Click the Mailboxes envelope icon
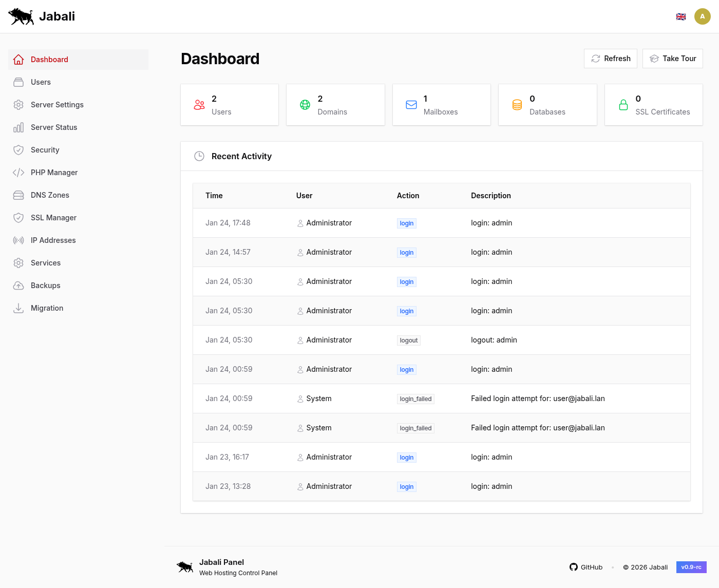The width and height of the screenshot is (719, 588). (411, 105)
